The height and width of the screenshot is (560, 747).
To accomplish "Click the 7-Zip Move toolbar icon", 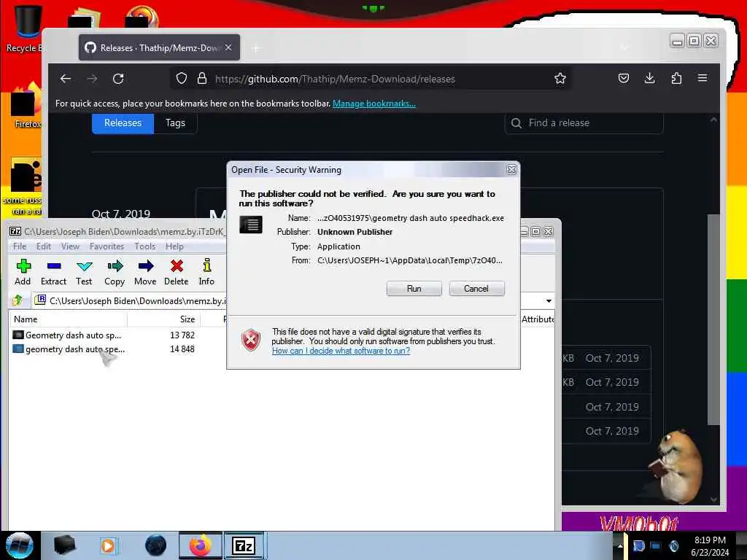I will 145,272.
